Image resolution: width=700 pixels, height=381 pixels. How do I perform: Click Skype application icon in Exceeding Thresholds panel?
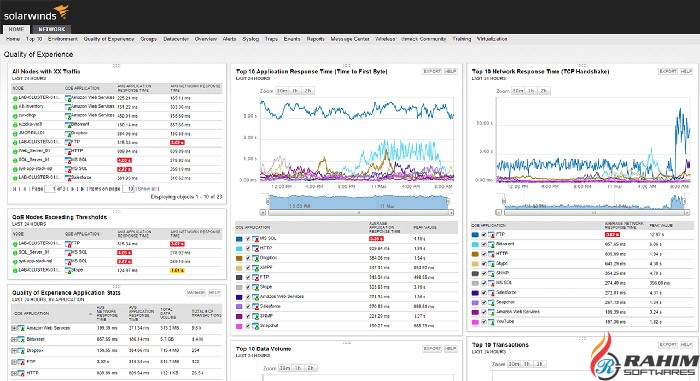[x=68, y=271]
